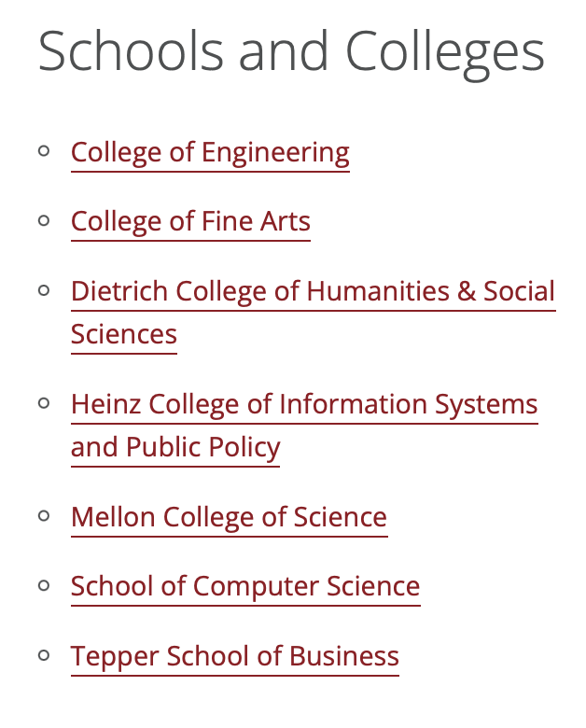Click the bullet beside Tepper School of Business
586x728 pixels.
coord(44,655)
